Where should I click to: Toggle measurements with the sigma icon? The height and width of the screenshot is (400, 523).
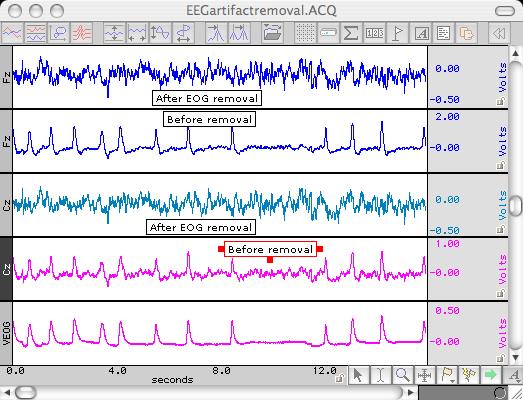tap(351, 33)
